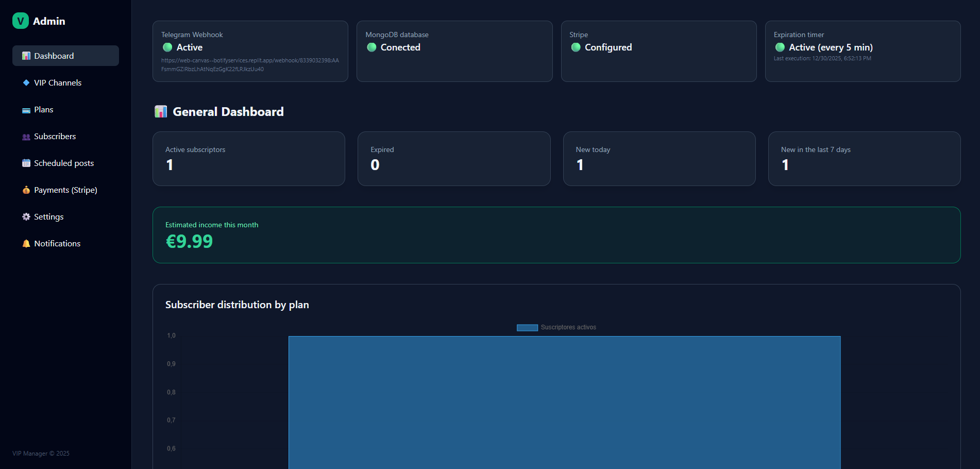The height and width of the screenshot is (469, 980).
Task: Click the money bag icon for Payments (Stripe)
Action: [26, 190]
